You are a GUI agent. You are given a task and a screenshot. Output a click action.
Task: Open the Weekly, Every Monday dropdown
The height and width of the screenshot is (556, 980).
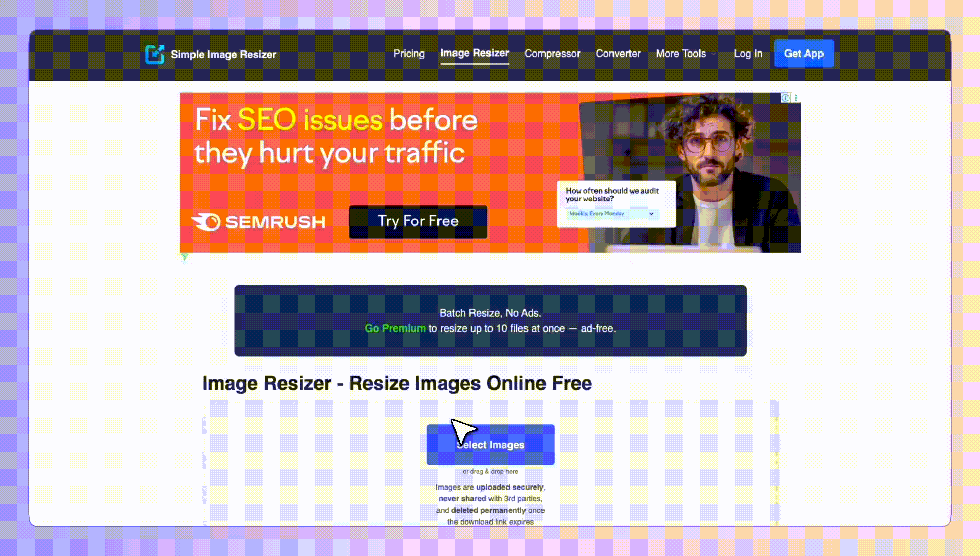[612, 213]
